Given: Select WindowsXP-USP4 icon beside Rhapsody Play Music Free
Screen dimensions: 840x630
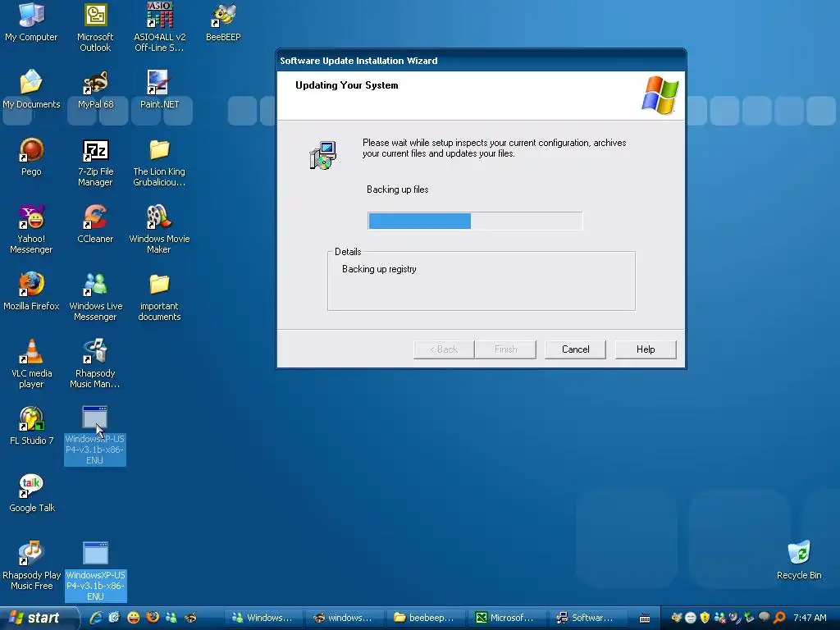Looking at the screenshot, I should pyautogui.click(x=95, y=571).
